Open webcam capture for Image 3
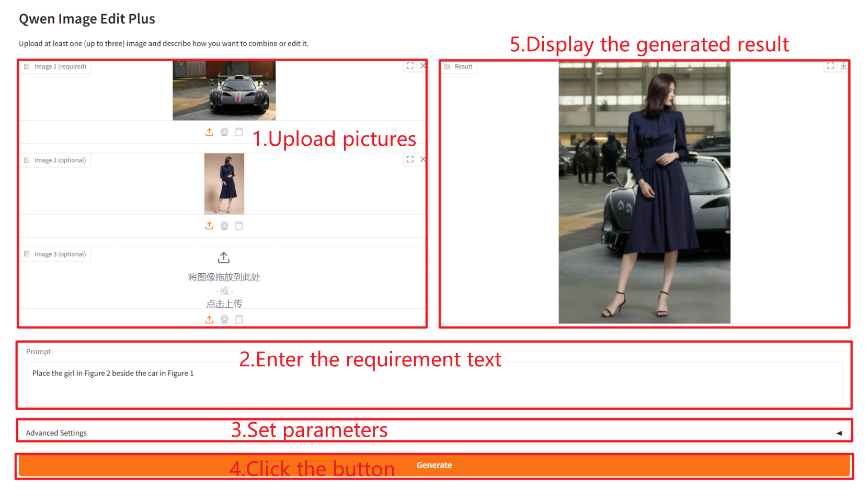Viewport: 868px width, 501px height. 224,319
